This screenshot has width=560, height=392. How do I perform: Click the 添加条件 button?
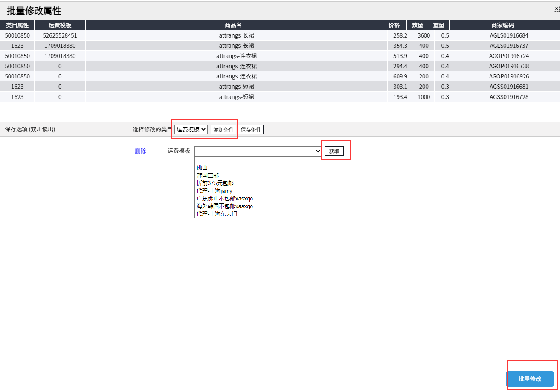pos(223,129)
